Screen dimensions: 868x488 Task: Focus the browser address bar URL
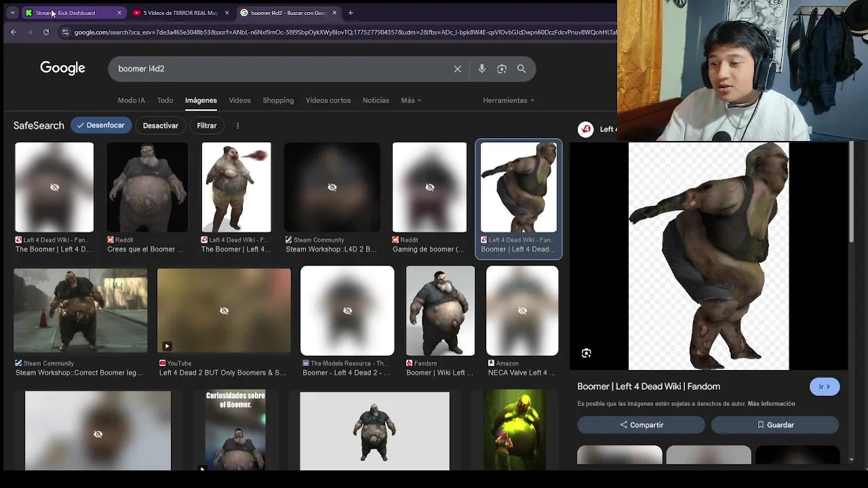[344, 32]
